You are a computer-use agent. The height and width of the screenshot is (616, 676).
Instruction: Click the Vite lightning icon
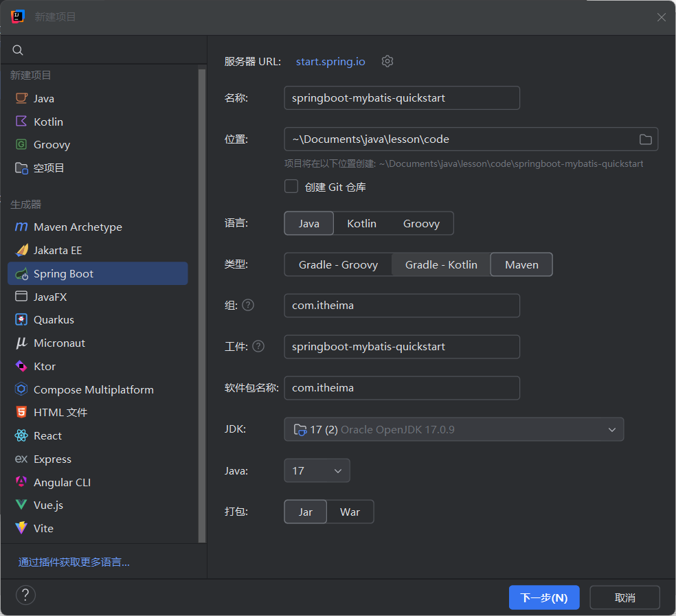click(21, 528)
